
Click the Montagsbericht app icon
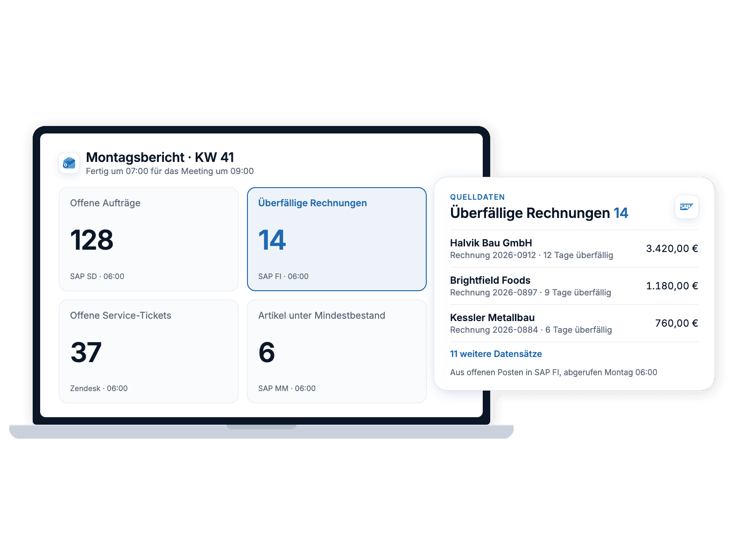coord(69,162)
